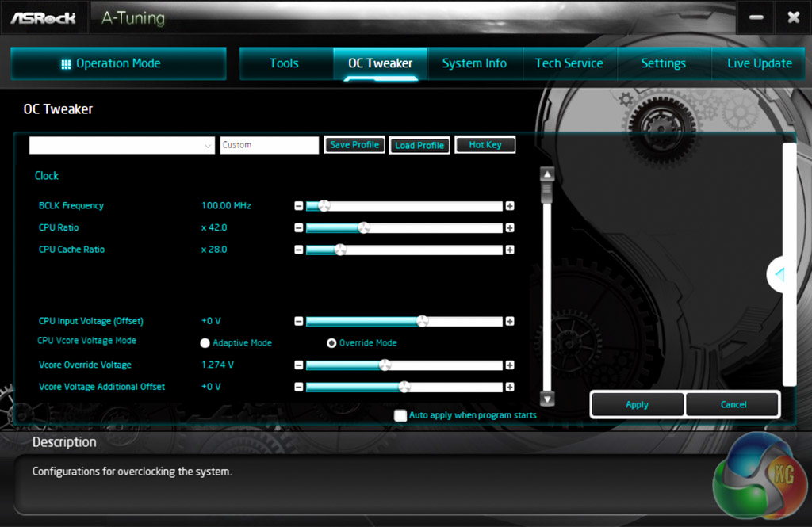Open the Live Update tab
Image resolution: width=812 pixels, height=527 pixels.
759,63
